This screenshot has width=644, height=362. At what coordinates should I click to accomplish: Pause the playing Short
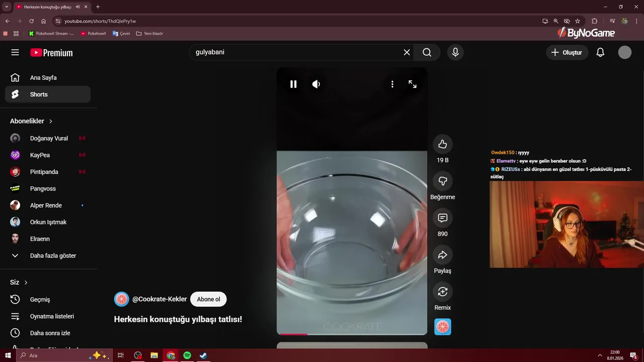click(293, 84)
